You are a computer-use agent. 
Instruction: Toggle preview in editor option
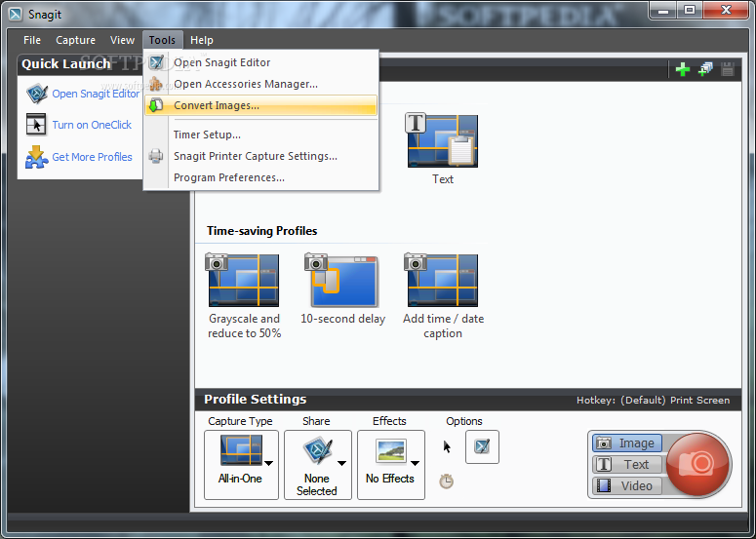482,447
